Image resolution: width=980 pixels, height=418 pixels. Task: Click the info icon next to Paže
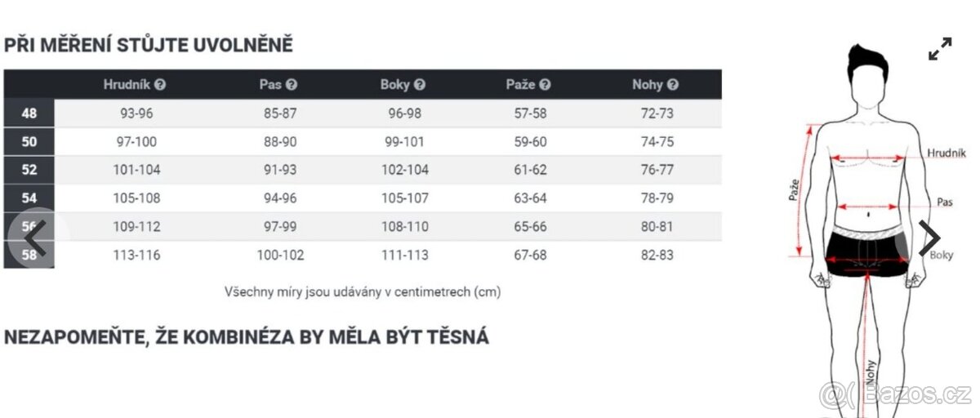(545, 84)
